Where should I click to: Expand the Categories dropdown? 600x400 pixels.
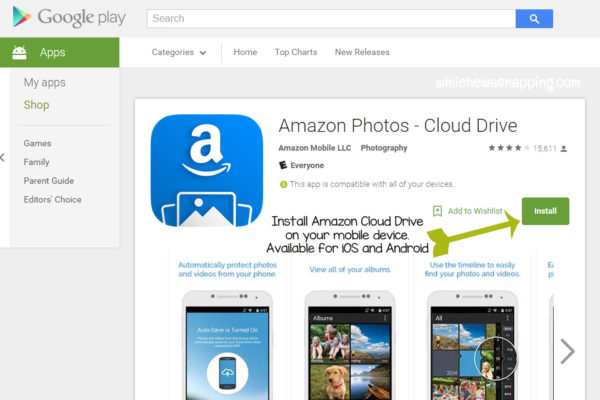pyautogui.click(x=179, y=52)
